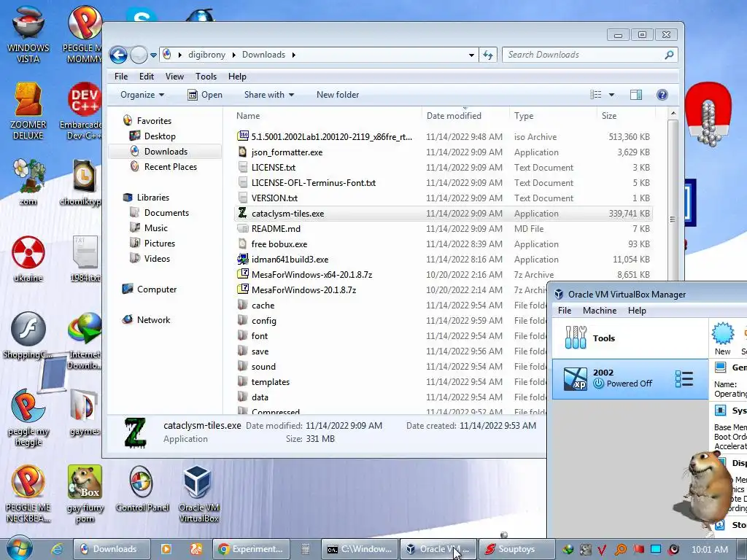Select README.md file
Image resolution: width=747 pixels, height=560 pixels.
[x=276, y=228]
